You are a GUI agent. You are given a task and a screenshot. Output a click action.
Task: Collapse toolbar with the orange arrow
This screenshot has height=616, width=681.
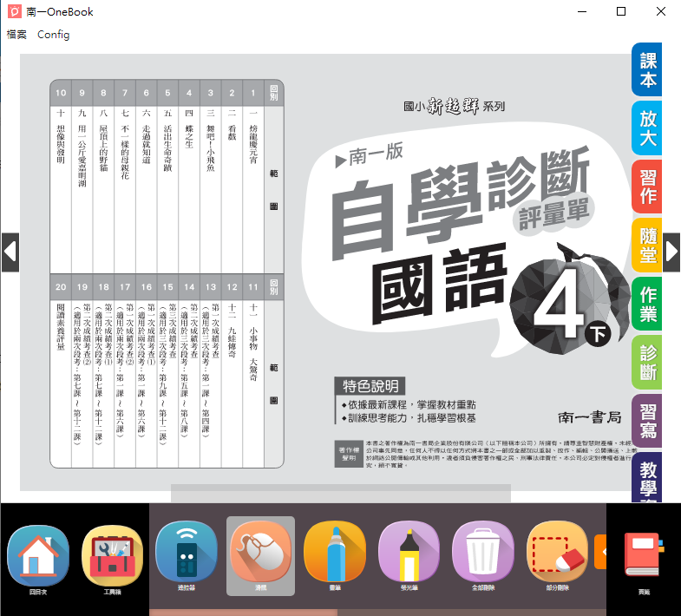[x=599, y=552]
